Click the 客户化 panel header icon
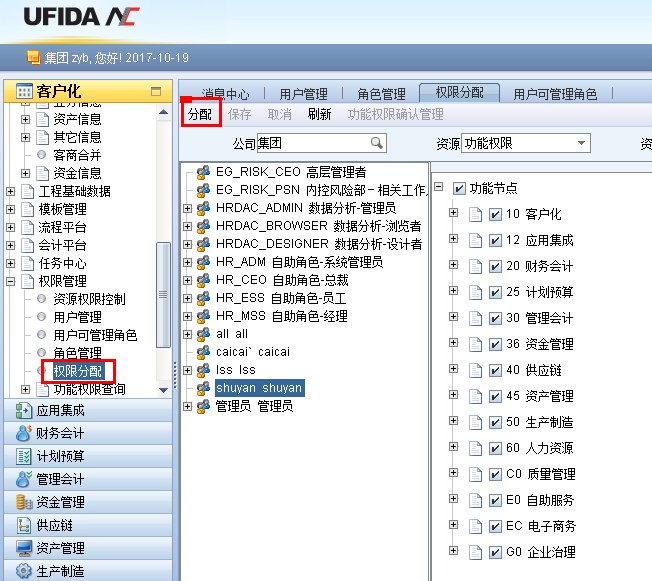The height and width of the screenshot is (581, 652). pyautogui.click(x=24, y=91)
